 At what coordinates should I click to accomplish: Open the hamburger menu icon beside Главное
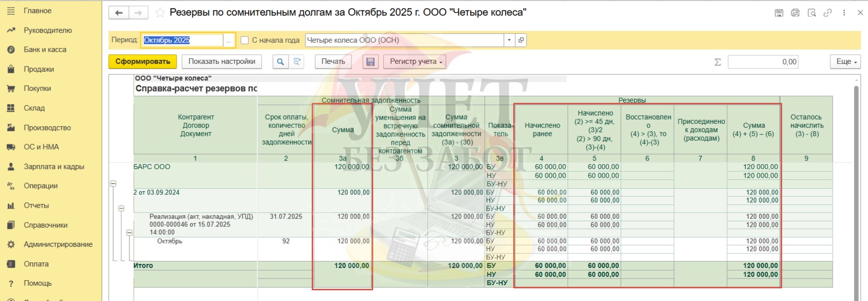point(11,11)
